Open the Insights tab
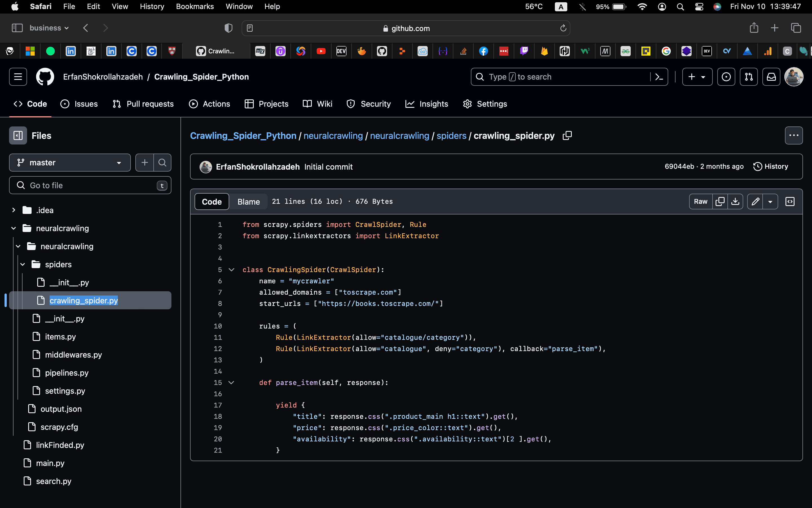Viewport: 812px width, 508px height. tap(427, 104)
